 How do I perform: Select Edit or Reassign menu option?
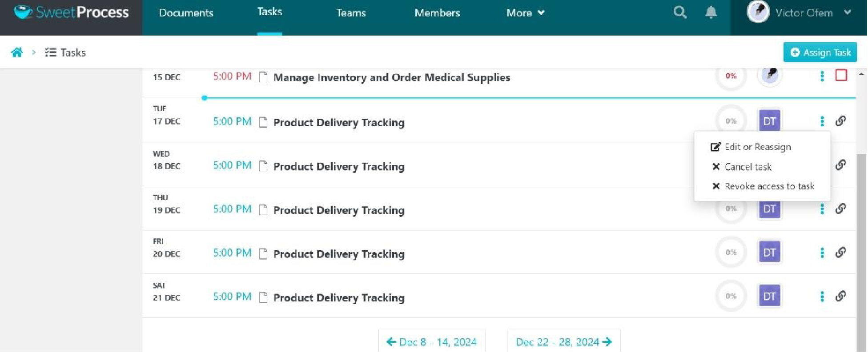click(x=757, y=147)
